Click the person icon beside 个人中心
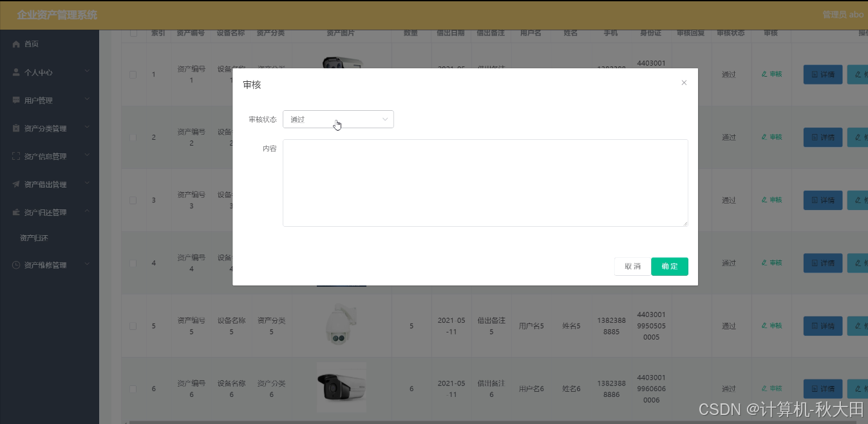This screenshot has height=424, width=868. [16, 72]
